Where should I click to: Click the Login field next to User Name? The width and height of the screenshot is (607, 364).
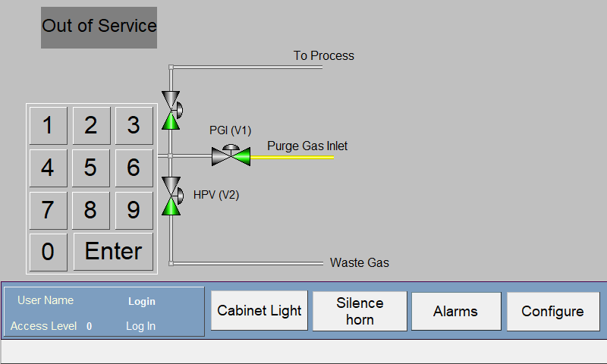[x=142, y=301]
